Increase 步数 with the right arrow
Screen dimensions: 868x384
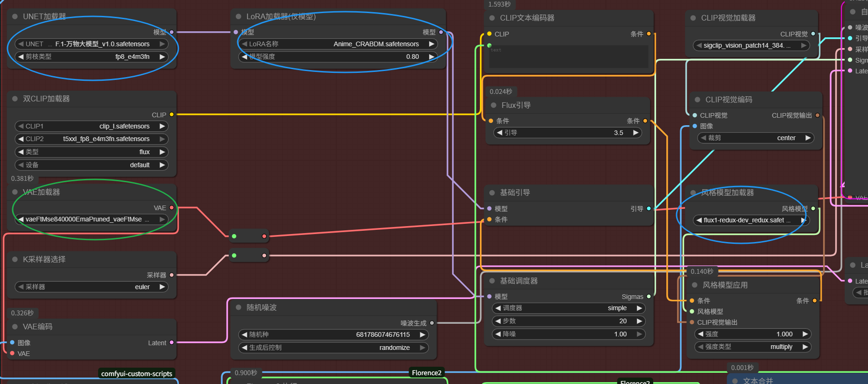coord(639,321)
